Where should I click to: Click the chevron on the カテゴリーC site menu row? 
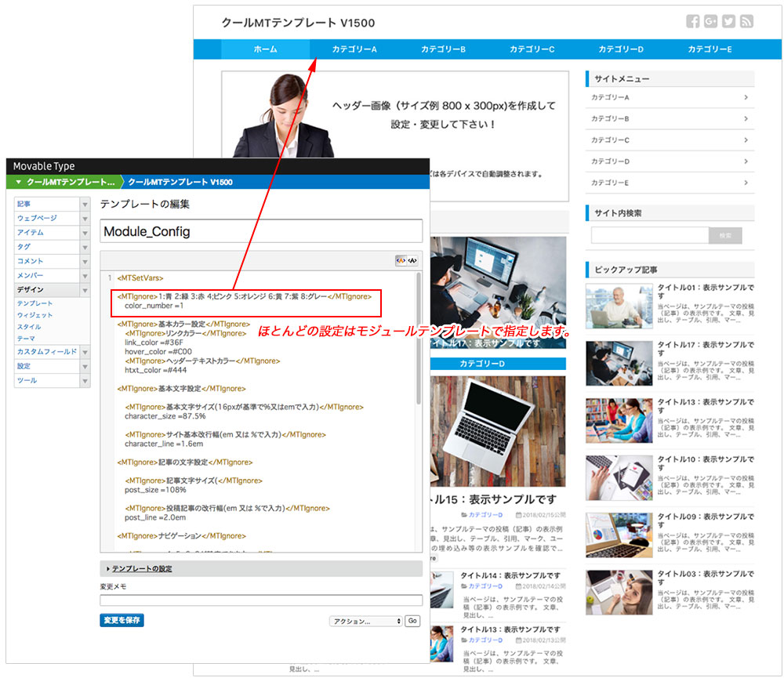tap(746, 140)
